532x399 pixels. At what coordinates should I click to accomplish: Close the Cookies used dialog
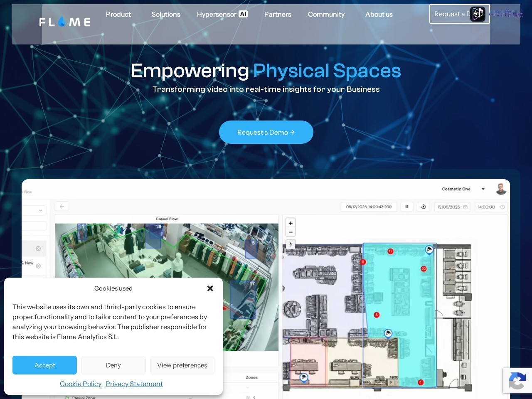(x=210, y=288)
